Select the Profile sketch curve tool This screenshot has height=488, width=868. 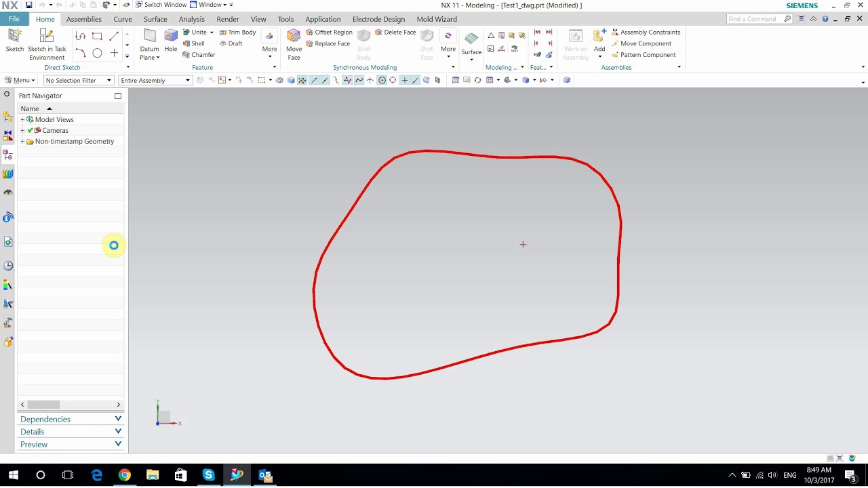[81, 36]
